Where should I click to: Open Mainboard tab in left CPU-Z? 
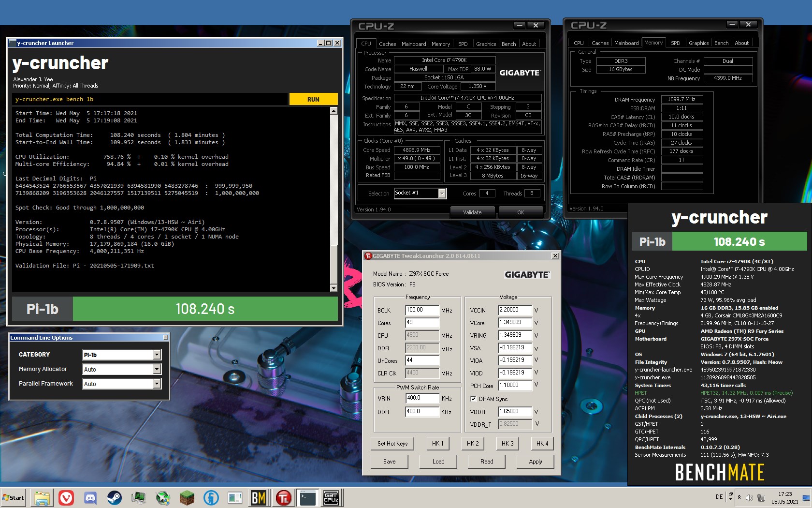click(414, 44)
